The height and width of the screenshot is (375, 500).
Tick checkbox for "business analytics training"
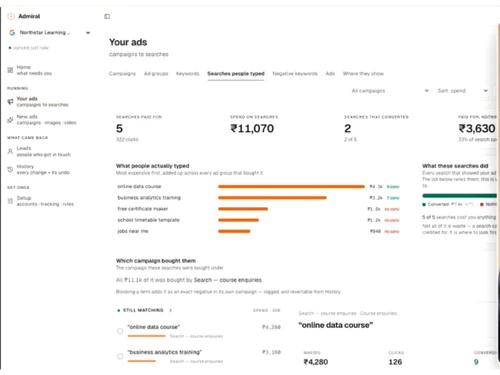[120, 356]
